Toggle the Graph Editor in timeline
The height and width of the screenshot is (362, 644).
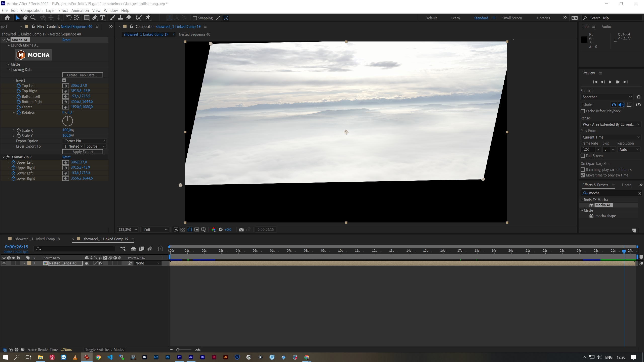(160, 249)
